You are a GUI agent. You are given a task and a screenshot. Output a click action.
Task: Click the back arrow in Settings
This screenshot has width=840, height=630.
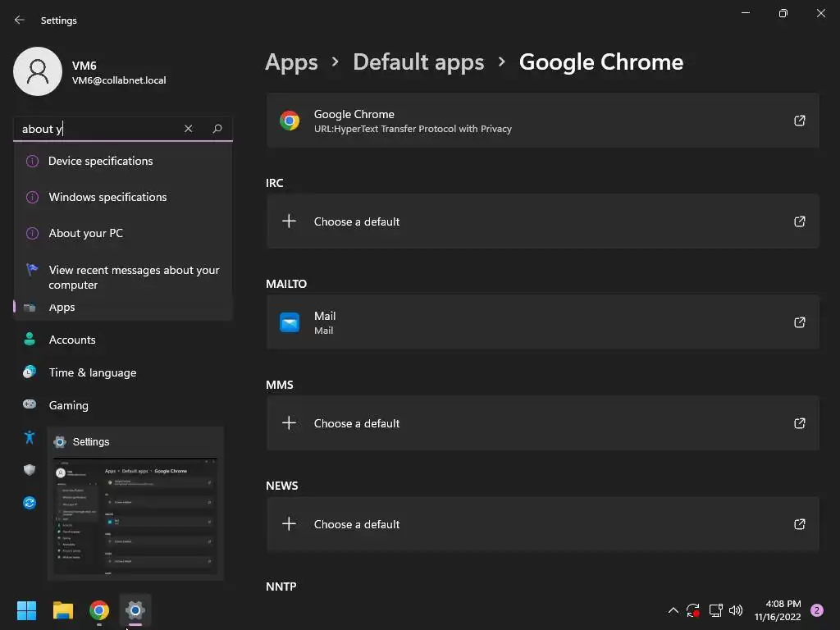(x=20, y=20)
